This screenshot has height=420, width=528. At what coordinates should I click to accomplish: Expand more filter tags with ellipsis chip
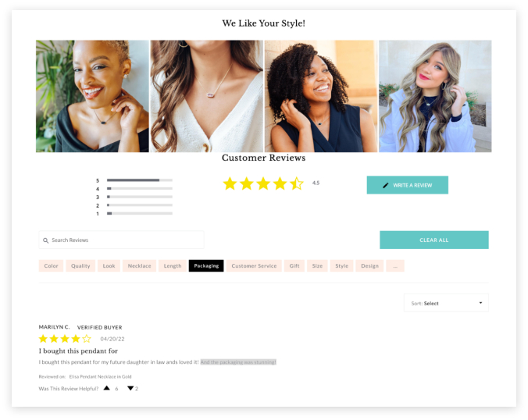point(395,266)
